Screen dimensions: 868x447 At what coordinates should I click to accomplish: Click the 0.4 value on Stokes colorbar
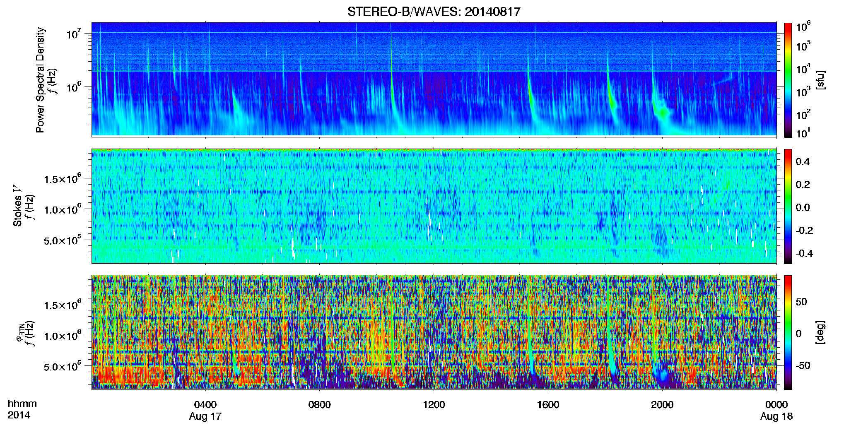pos(803,162)
